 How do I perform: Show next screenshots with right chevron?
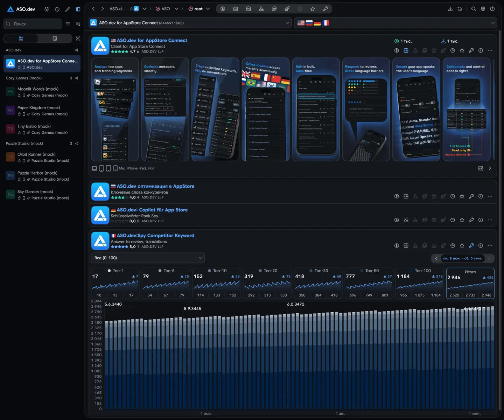[490, 168]
